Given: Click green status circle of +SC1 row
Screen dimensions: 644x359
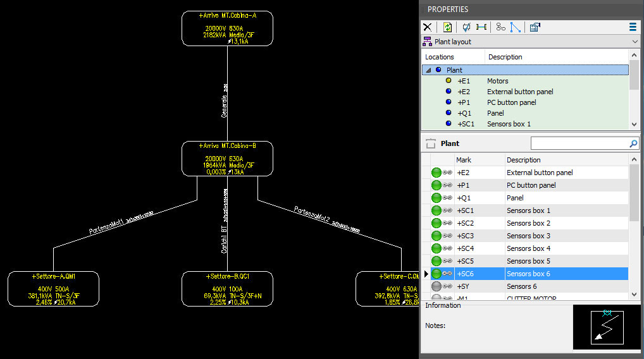Looking at the screenshot, I should click(436, 210).
